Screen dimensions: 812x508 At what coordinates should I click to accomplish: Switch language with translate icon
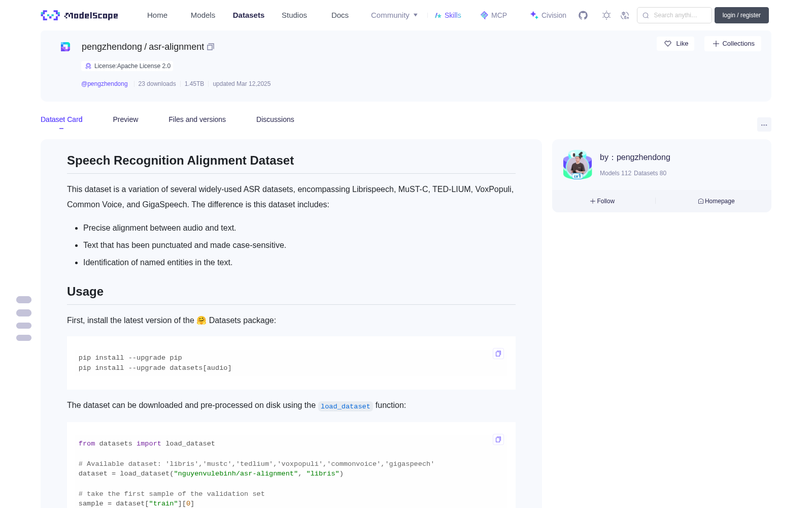click(x=625, y=15)
